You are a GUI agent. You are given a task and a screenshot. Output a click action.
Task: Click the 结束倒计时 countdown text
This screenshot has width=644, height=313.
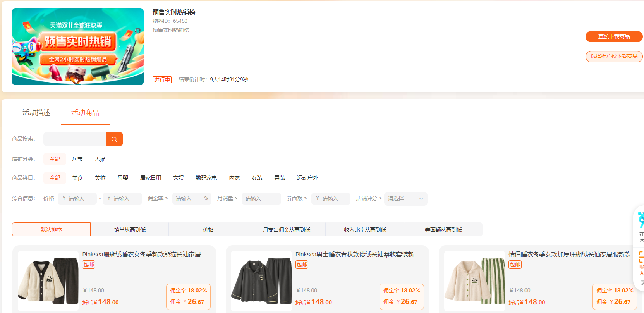(x=213, y=79)
